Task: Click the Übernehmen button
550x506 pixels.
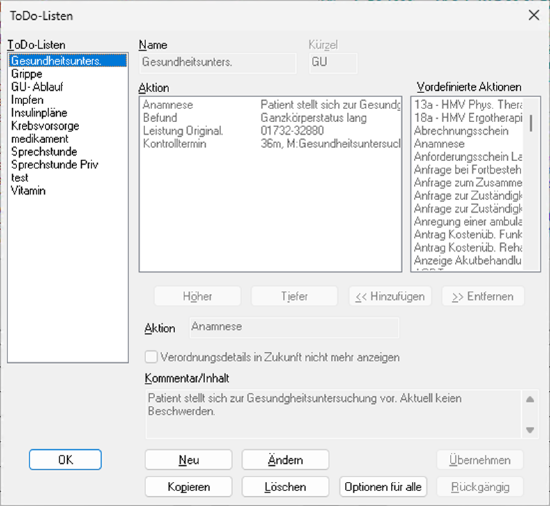Action: tap(480, 460)
